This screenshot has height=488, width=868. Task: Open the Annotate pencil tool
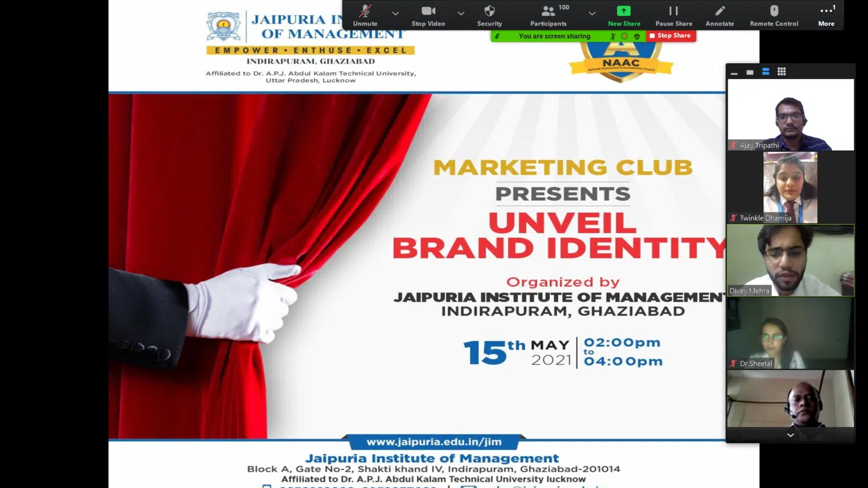click(x=719, y=15)
